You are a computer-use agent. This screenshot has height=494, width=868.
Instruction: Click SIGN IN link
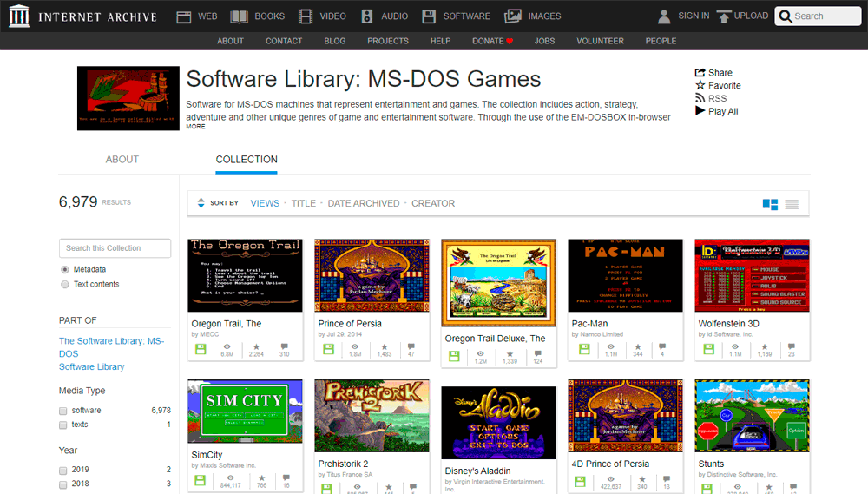[x=694, y=16]
